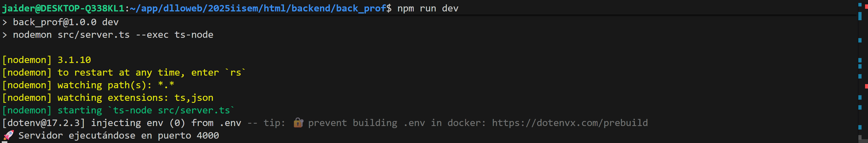The image size is (868, 143).
Task: Click the *.* watching path pattern
Action: tap(166, 85)
